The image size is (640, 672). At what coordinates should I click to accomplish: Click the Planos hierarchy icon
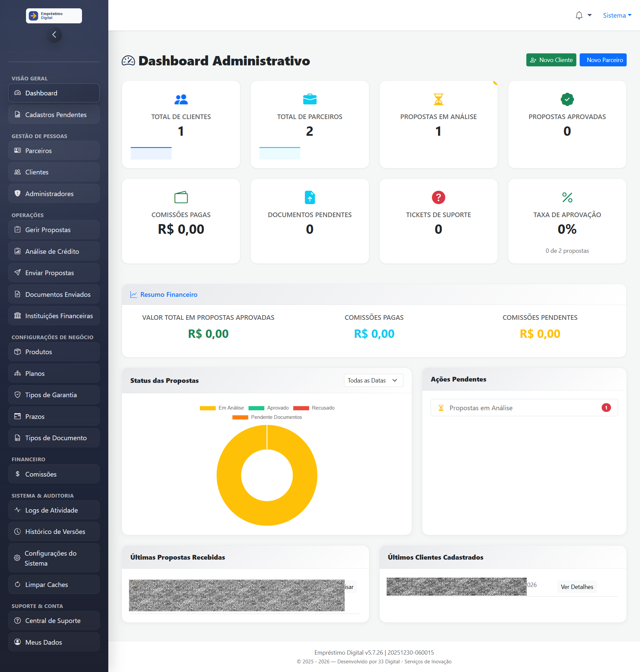17,373
